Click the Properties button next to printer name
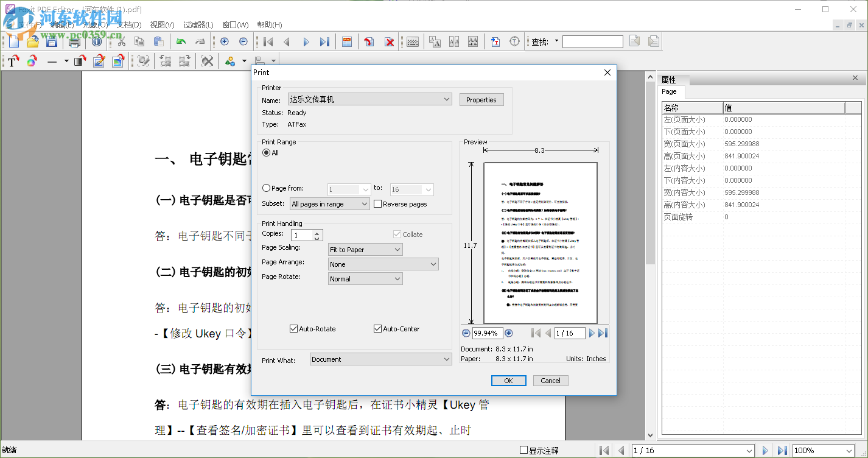Viewport: 868px width, 458px height. click(481, 99)
